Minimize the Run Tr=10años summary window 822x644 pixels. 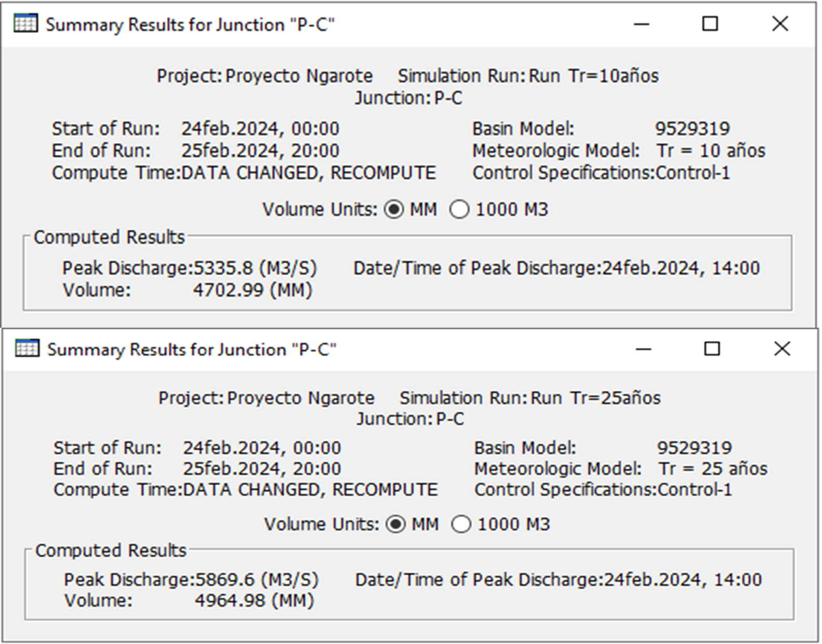click(x=642, y=24)
